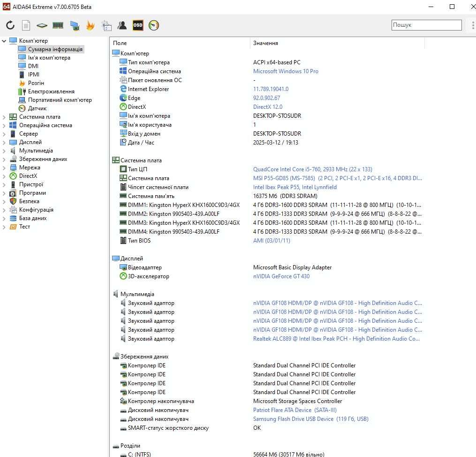Select the Вхід у домен row
476x457 pixels.
click(268, 134)
